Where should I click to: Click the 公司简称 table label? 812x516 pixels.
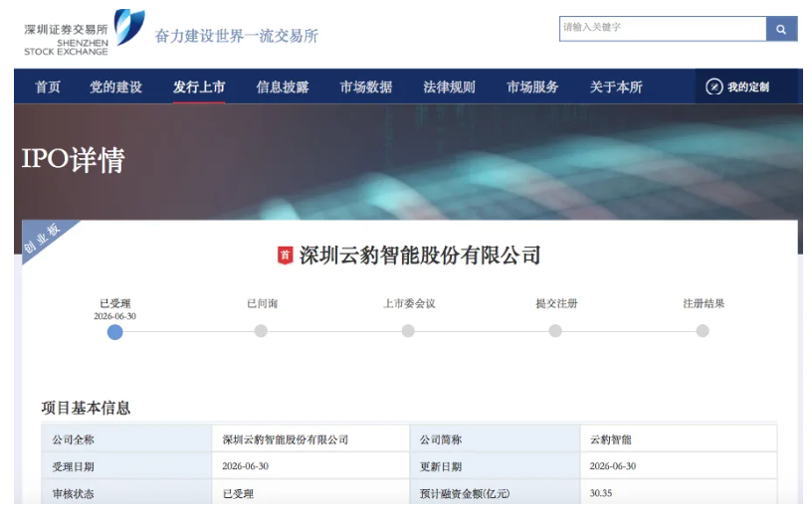pos(441,439)
